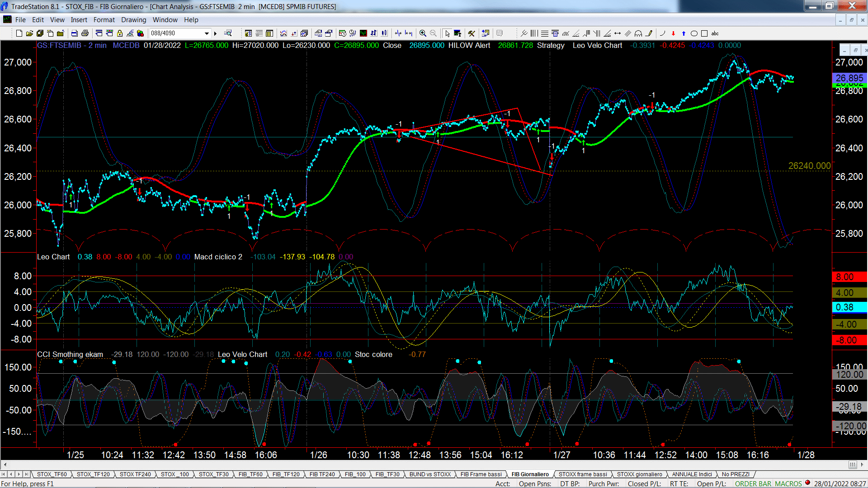Click the horizontal scrollbar left arrow
This screenshot has width=868, height=488.
(5, 465)
